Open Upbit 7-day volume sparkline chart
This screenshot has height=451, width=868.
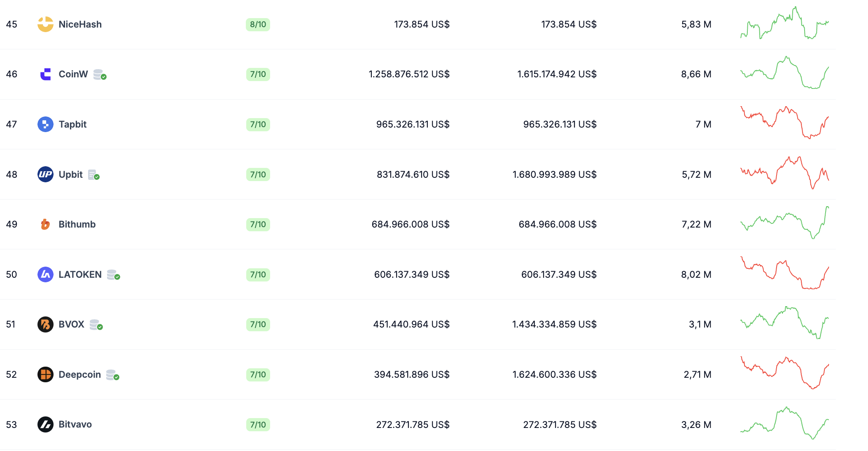click(x=784, y=173)
